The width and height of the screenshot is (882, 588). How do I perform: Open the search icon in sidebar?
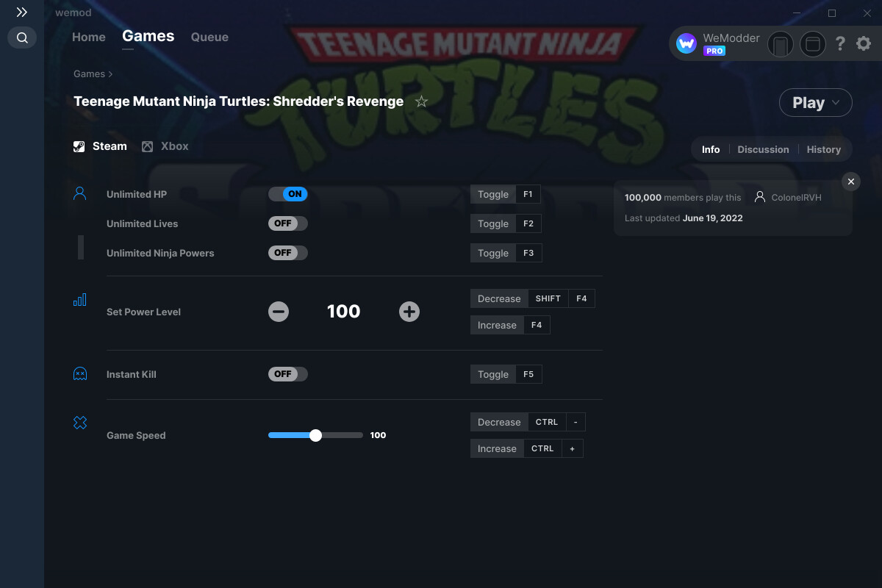22,37
